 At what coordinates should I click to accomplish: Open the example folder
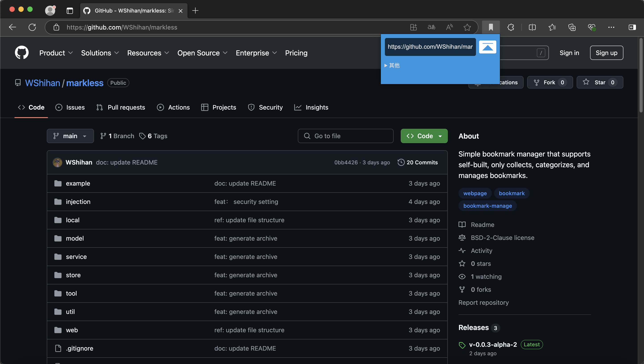point(78,183)
